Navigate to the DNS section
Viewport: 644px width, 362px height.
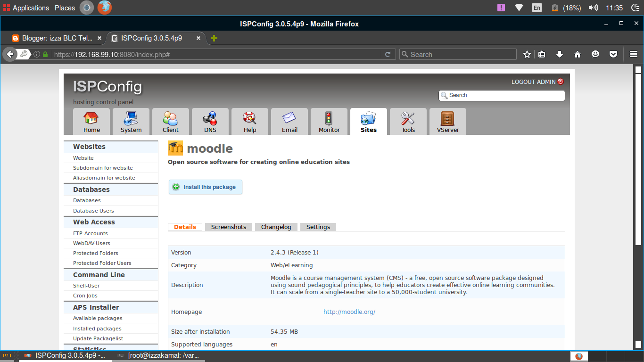click(x=210, y=121)
